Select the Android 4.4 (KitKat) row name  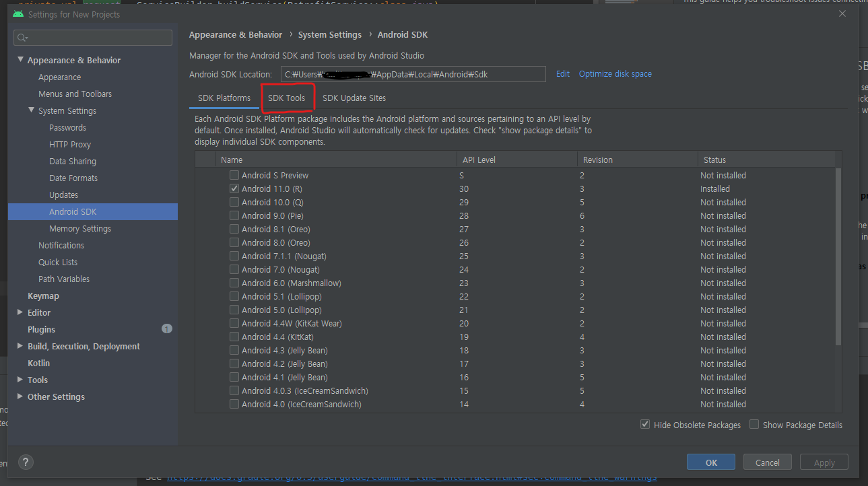pyautogui.click(x=277, y=337)
